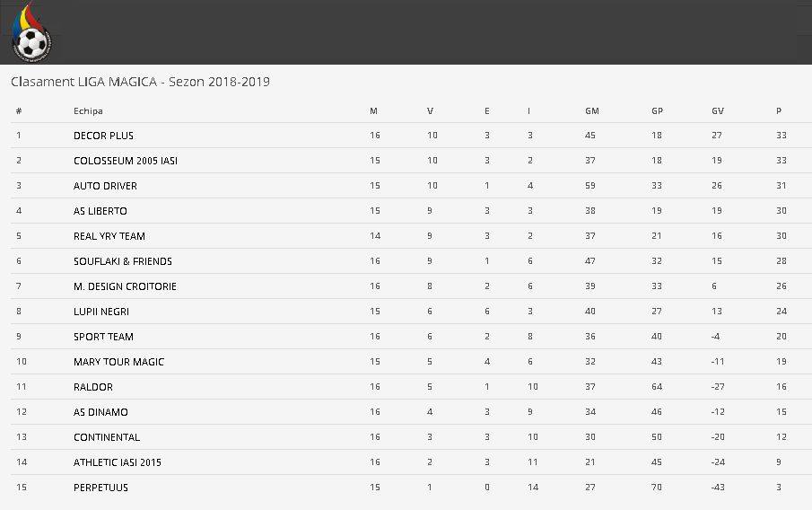Select PERPETUUS team at bottom
This screenshot has height=510, width=812.
tap(100, 488)
